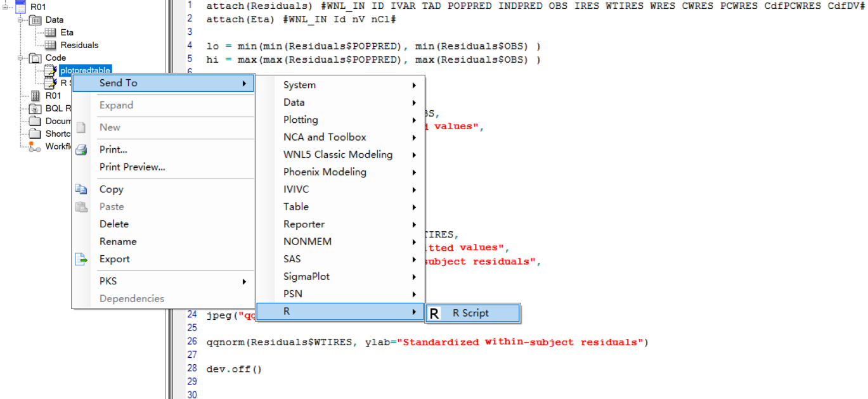Image resolution: width=868 pixels, height=399 pixels.
Task: Select the plotpredtable tree item
Action: (85, 70)
